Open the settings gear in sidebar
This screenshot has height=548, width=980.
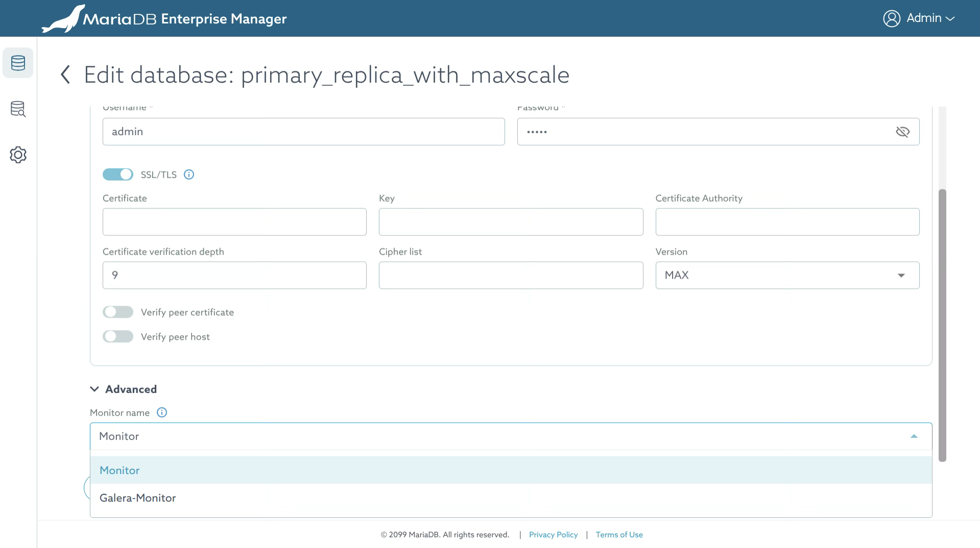pos(18,155)
